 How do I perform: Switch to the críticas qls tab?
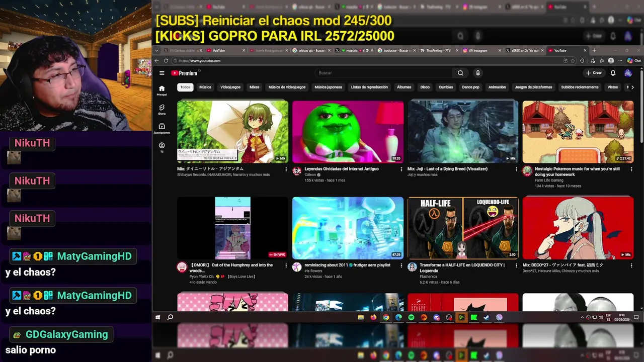coord(311,50)
